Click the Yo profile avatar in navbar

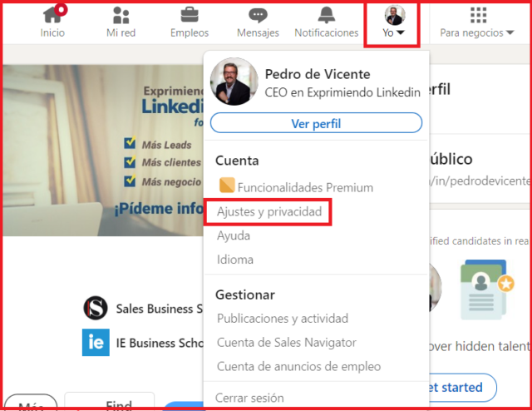(x=395, y=15)
